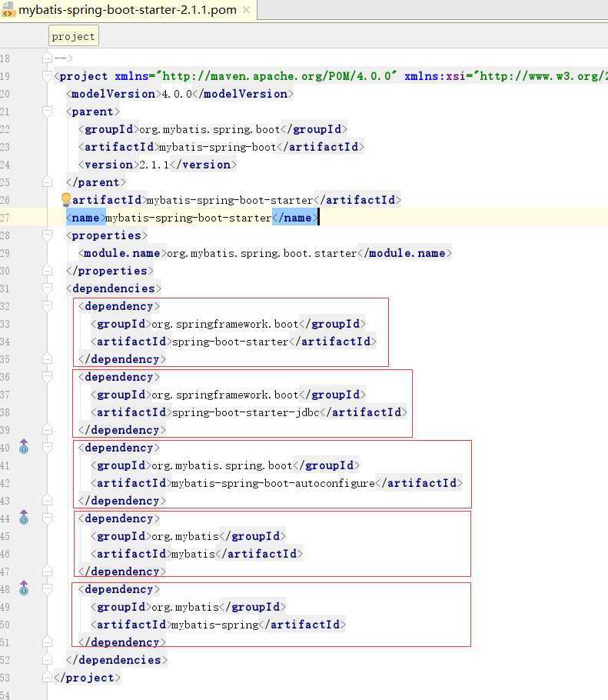Click name value mybatis-spring-boot-starter on line 27
This screenshot has height=700, width=608.
click(188, 218)
